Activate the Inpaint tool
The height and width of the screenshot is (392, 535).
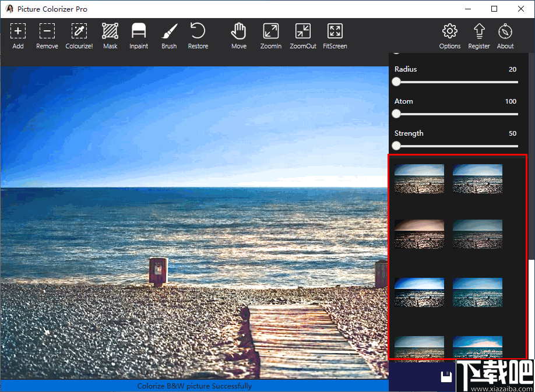(138, 35)
